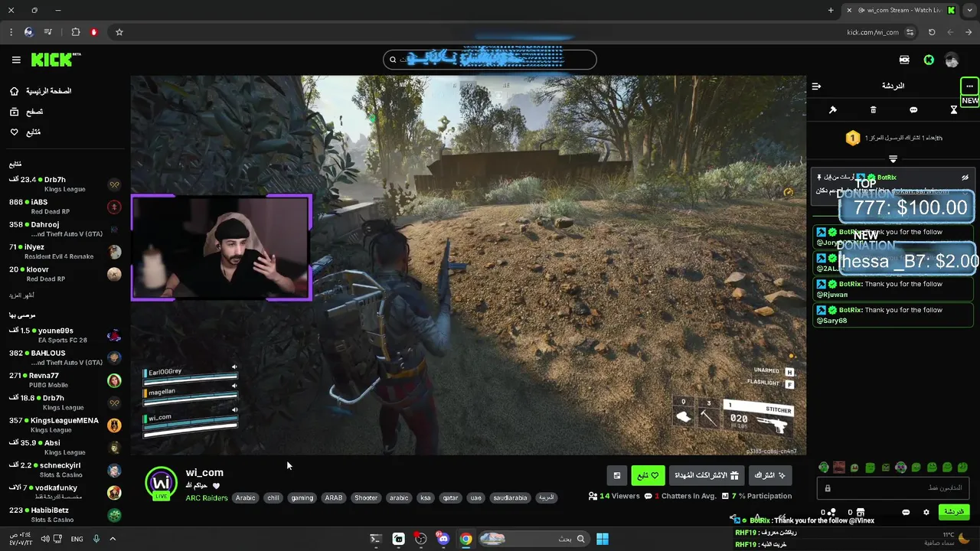The height and width of the screenshot is (551, 980).
Task: Click the green follow heart button
Action: (648, 475)
